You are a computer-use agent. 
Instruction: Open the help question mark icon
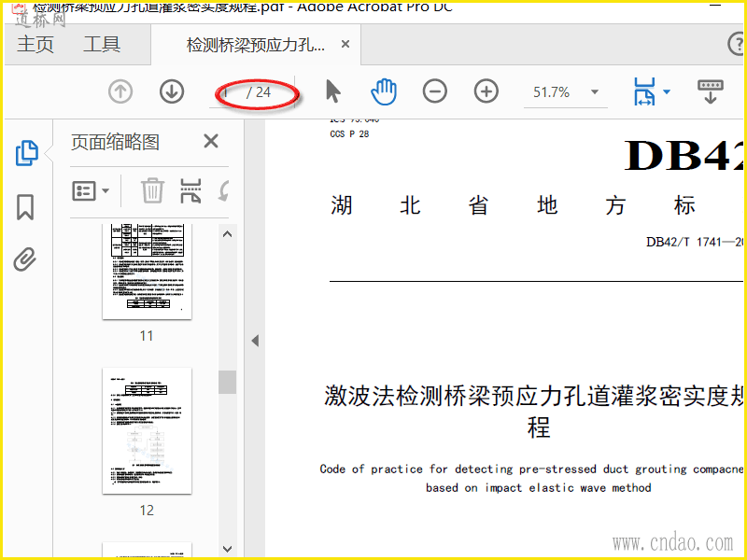[x=737, y=44]
